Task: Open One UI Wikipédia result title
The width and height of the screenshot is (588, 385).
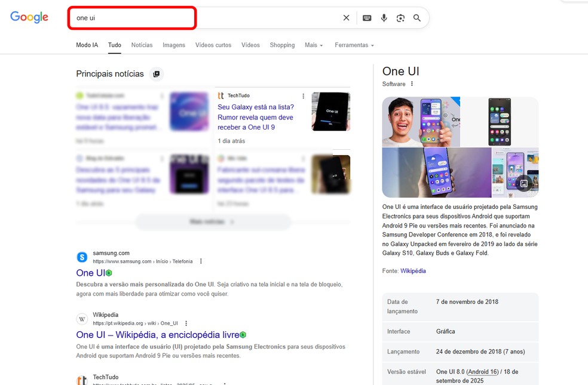Action: pos(158,334)
